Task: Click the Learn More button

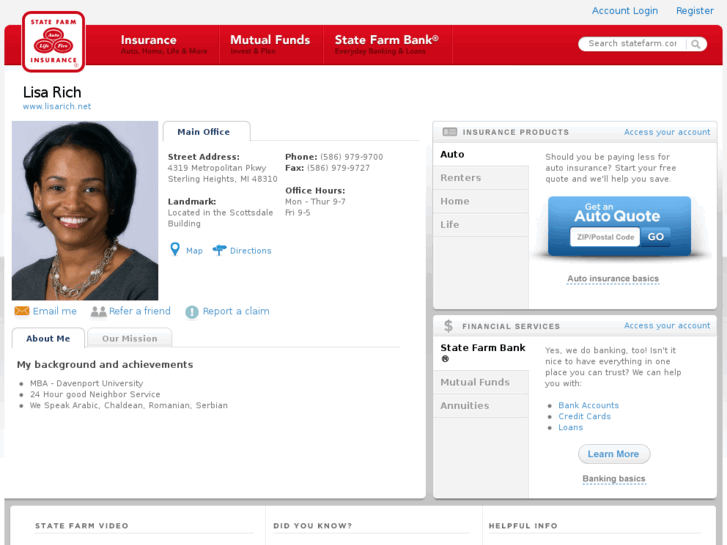Action: click(614, 454)
